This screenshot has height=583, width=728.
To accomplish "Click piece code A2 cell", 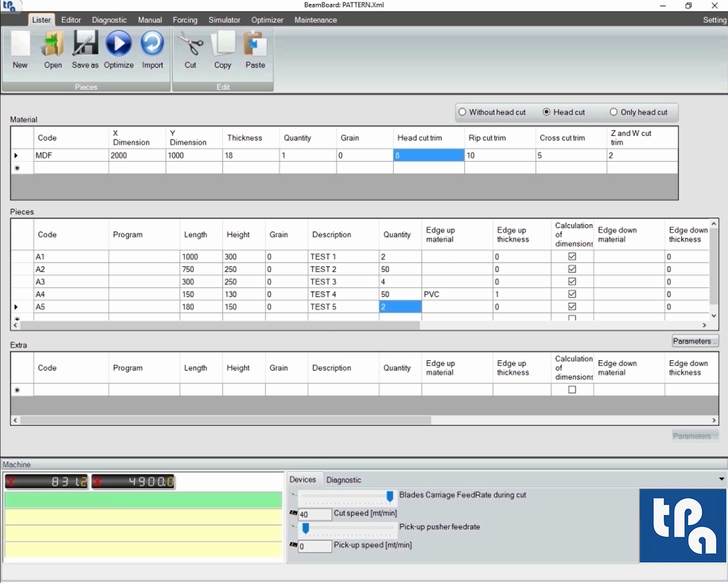I will (71, 269).
